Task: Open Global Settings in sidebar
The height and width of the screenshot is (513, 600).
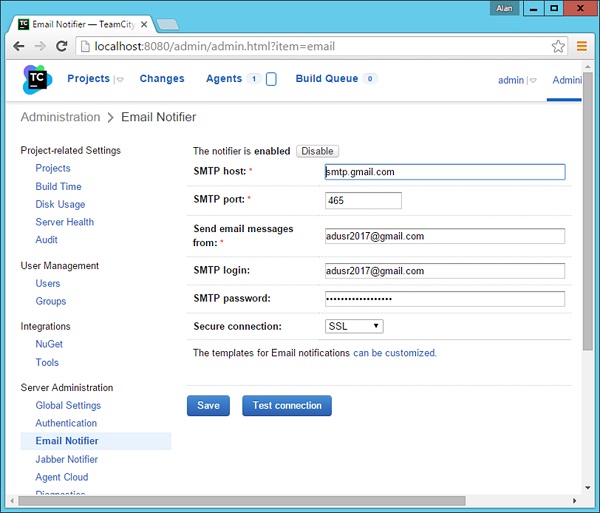Action: pyautogui.click(x=68, y=406)
